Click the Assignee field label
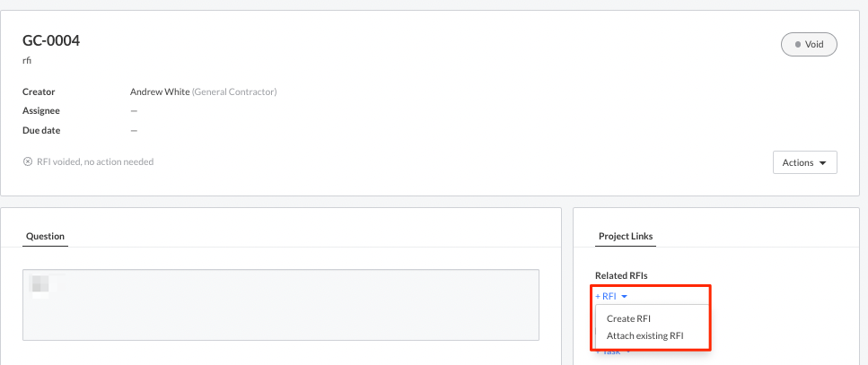Image resolution: width=868 pixels, height=365 pixels. coord(41,111)
